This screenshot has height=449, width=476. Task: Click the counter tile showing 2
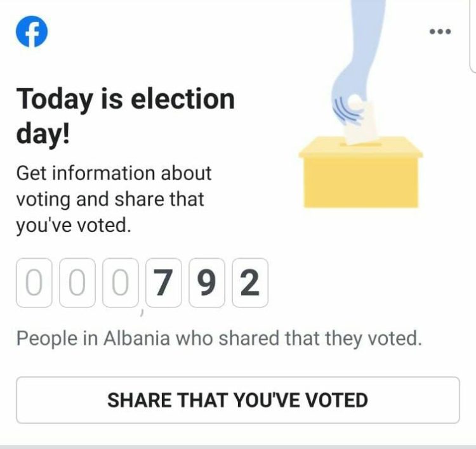250,283
